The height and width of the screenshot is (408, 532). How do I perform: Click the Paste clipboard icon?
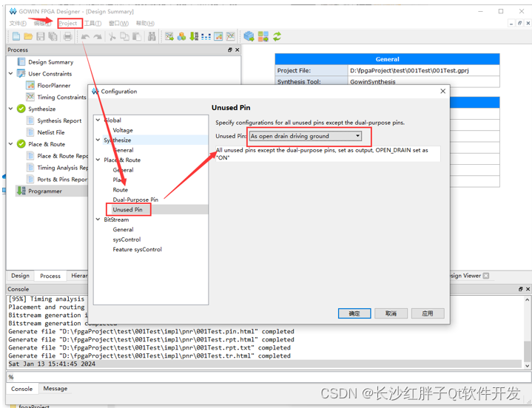point(137,36)
